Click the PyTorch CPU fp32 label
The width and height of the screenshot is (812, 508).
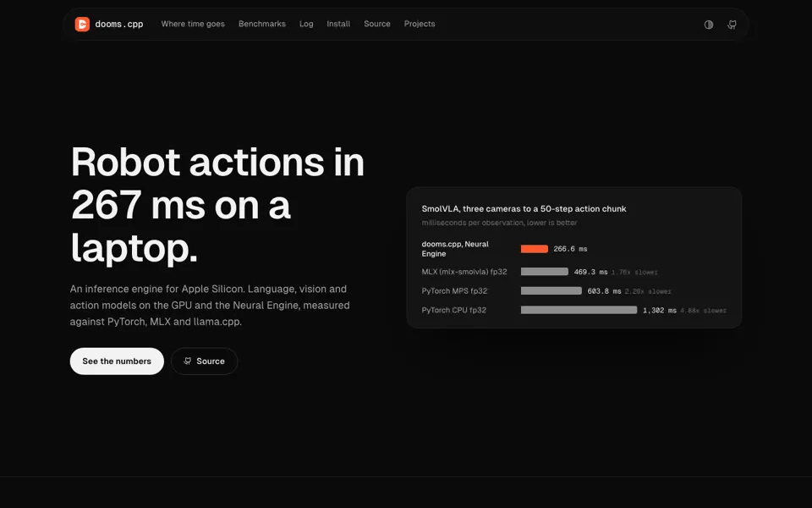pyautogui.click(x=453, y=310)
